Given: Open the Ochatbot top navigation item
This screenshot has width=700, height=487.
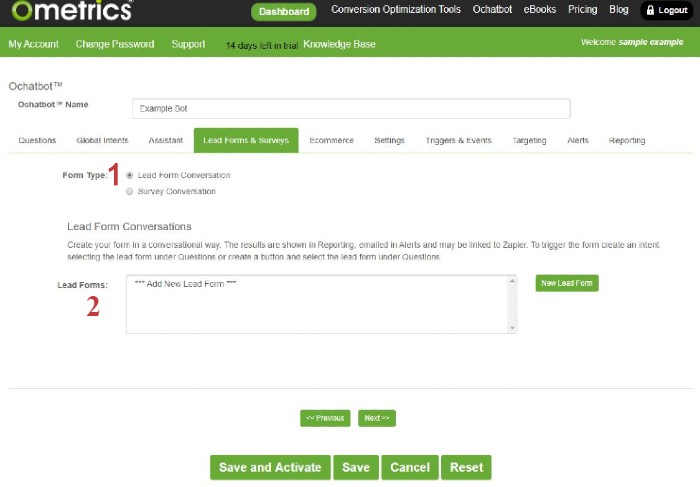Looking at the screenshot, I should tap(492, 9).
